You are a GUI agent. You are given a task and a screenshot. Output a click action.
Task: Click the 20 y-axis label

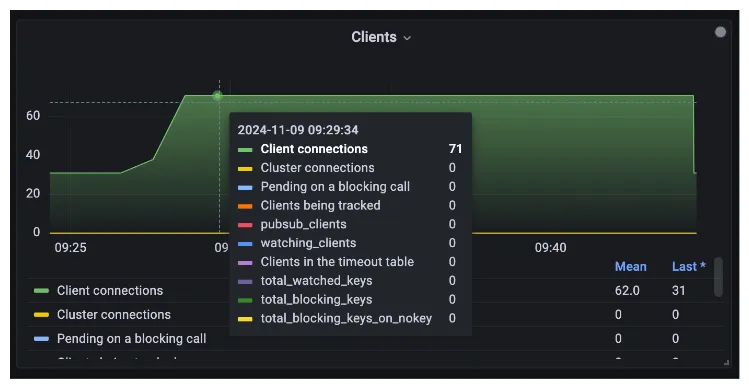click(x=33, y=194)
